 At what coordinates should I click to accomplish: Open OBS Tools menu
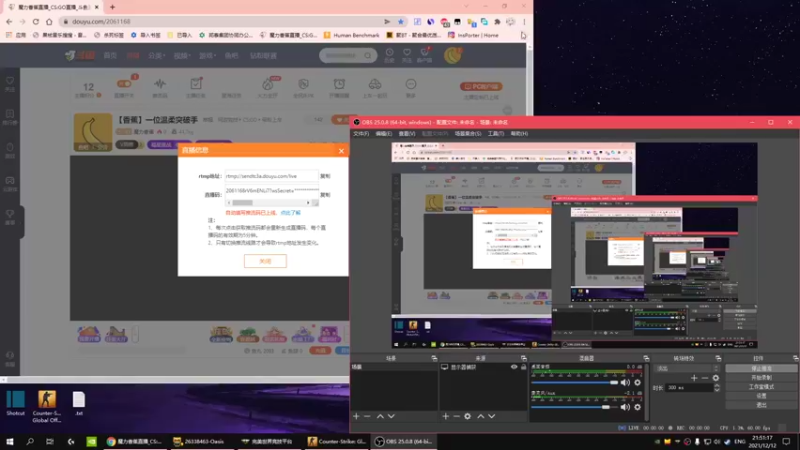pos(495,134)
